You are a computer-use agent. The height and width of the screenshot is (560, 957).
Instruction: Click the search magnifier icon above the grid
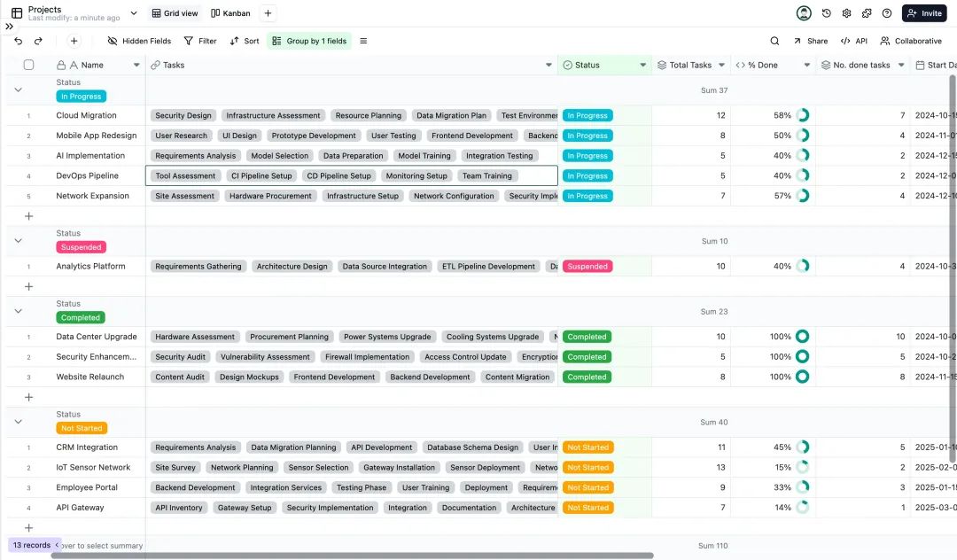[x=774, y=41]
